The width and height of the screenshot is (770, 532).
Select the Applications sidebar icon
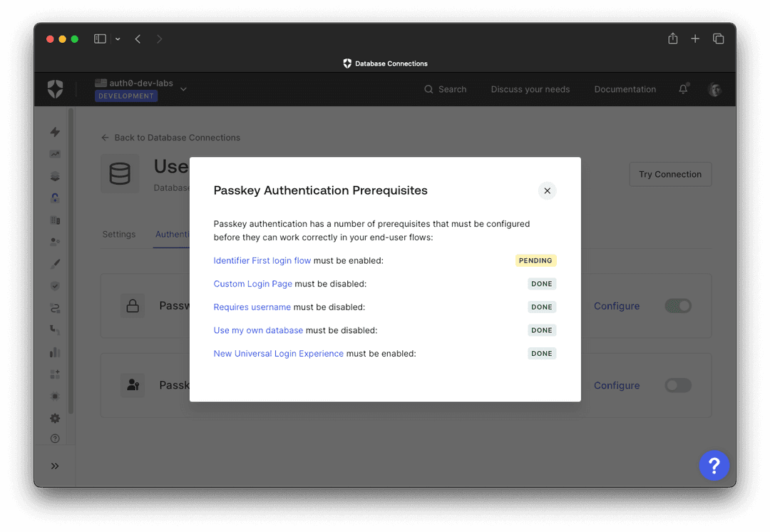pos(55,175)
